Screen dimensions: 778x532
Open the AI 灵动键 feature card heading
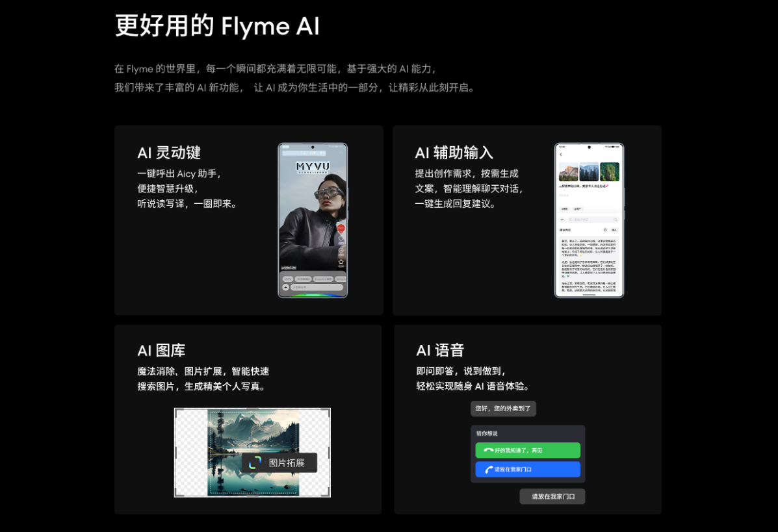169,153
